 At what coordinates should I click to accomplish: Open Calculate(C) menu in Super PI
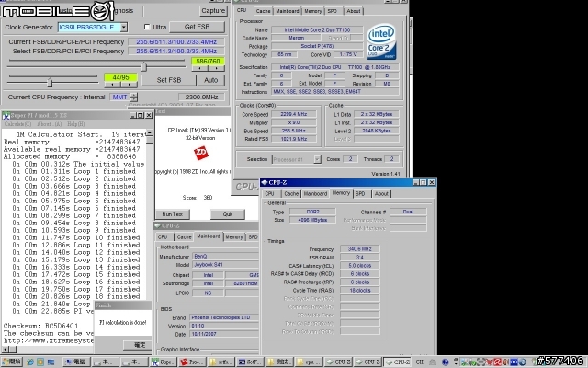pos(17,124)
